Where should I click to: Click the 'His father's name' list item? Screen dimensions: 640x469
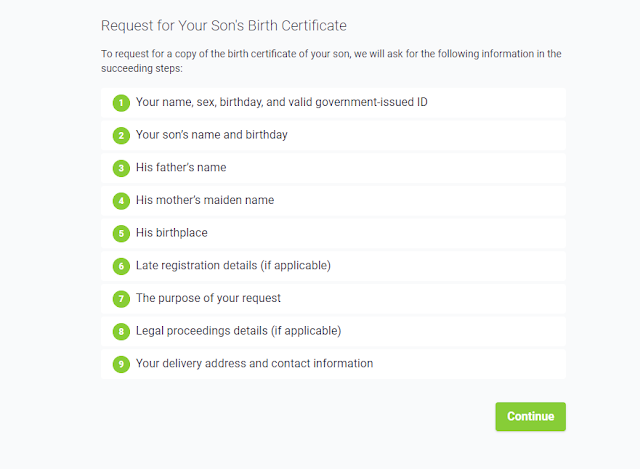click(181, 168)
